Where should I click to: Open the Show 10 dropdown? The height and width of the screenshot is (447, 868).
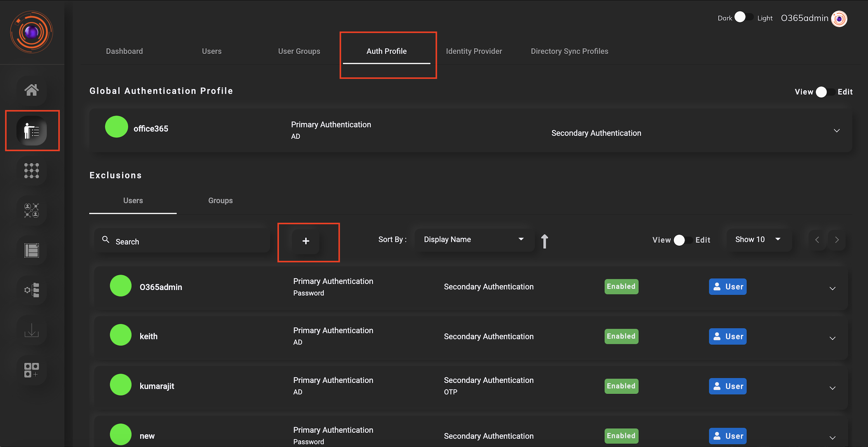[757, 239]
